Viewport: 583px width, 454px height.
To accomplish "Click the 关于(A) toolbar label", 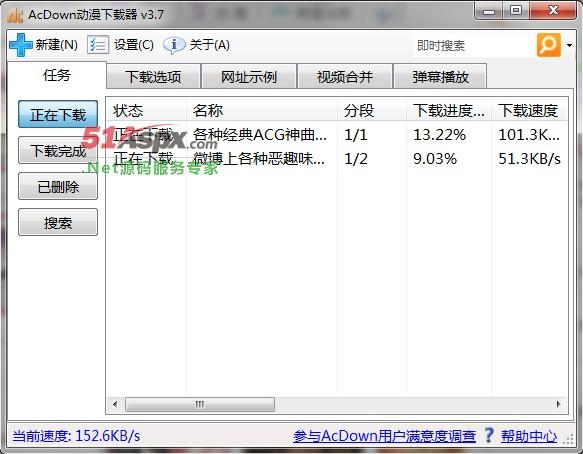I will pos(210,45).
